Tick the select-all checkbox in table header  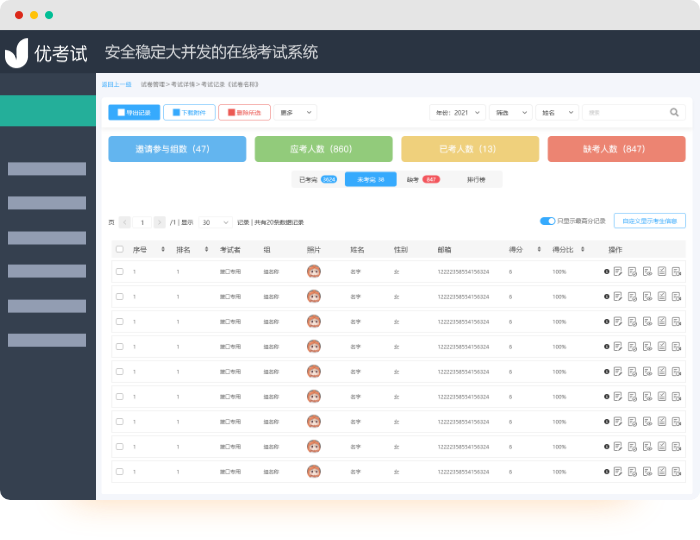120,249
